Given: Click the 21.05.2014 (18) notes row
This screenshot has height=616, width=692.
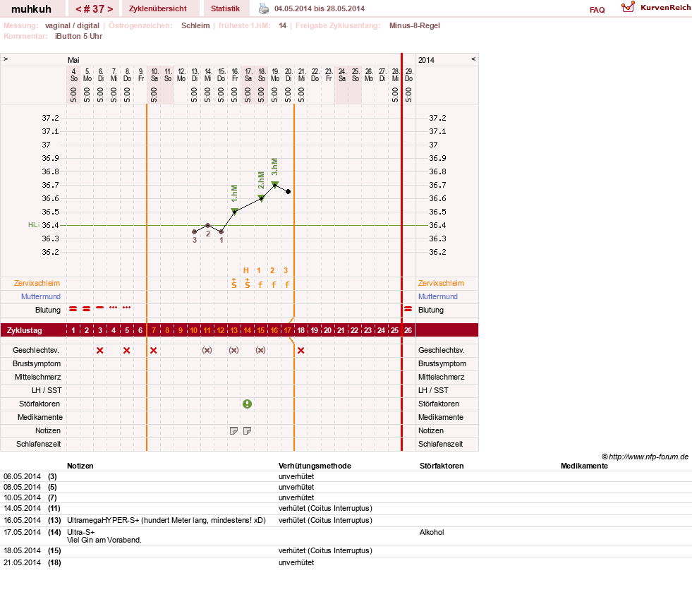Looking at the screenshot, I should [346, 562].
